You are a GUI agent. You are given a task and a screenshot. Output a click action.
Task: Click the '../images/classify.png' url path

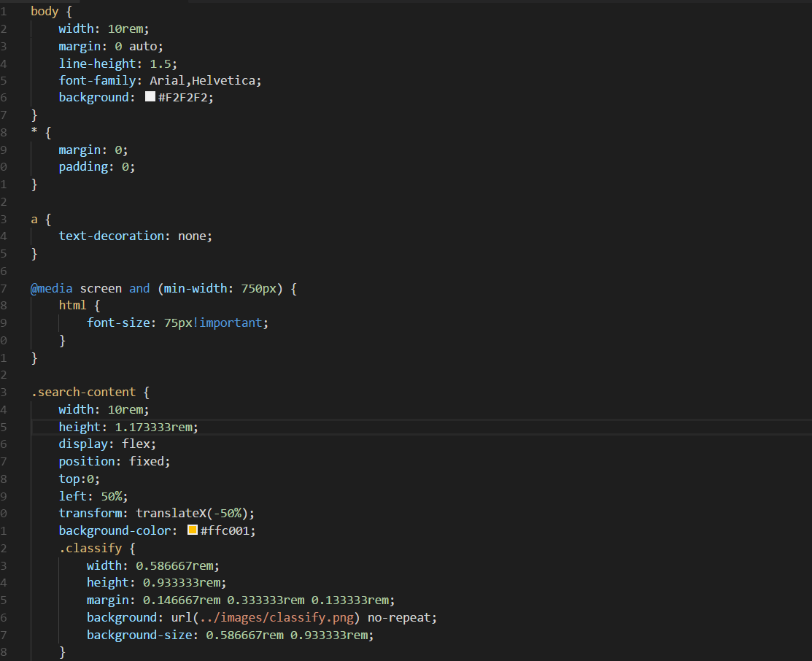pos(277,617)
